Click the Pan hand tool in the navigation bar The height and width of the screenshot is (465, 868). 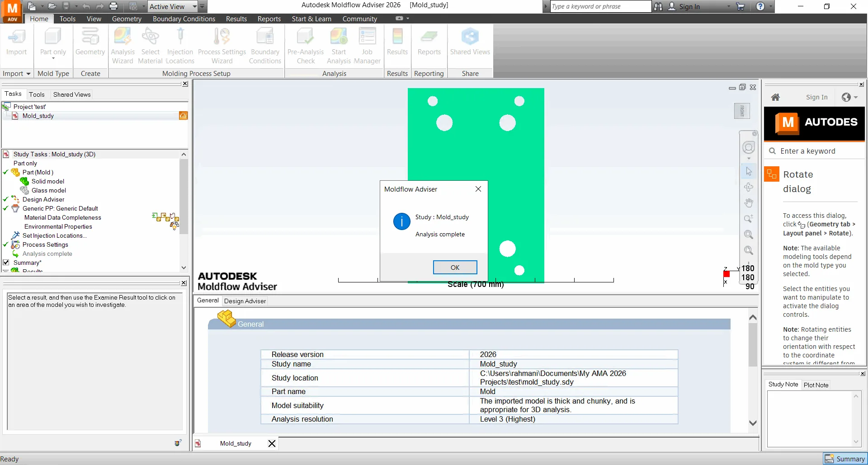pyautogui.click(x=749, y=203)
